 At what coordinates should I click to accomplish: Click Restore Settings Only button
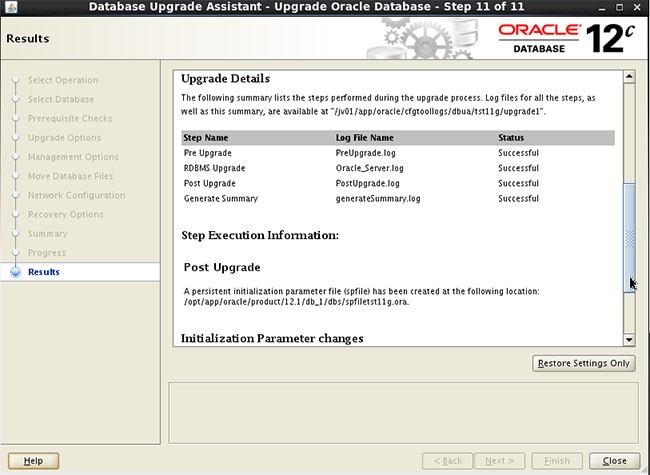click(584, 363)
